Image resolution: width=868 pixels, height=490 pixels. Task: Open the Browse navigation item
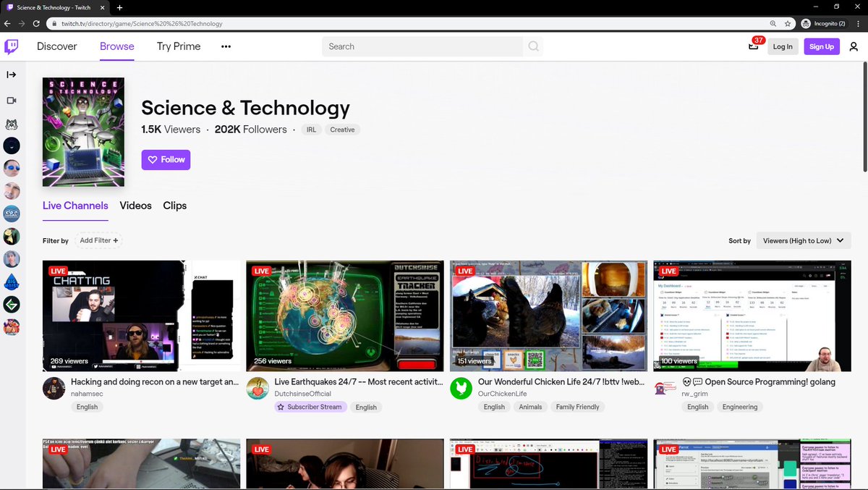[x=117, y=46]
